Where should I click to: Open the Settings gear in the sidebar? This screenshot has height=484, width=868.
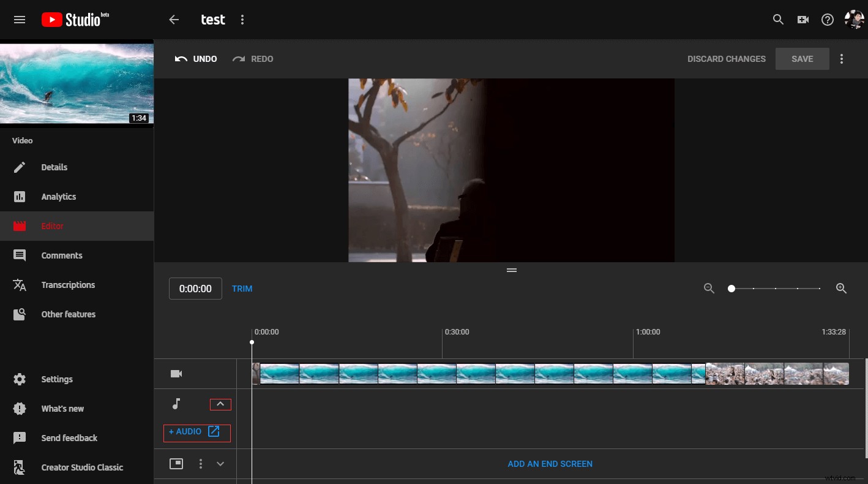[x=20, y=379]
